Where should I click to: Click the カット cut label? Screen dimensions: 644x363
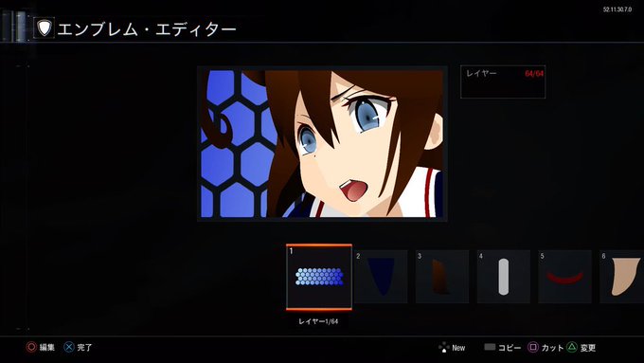[552, 348]
